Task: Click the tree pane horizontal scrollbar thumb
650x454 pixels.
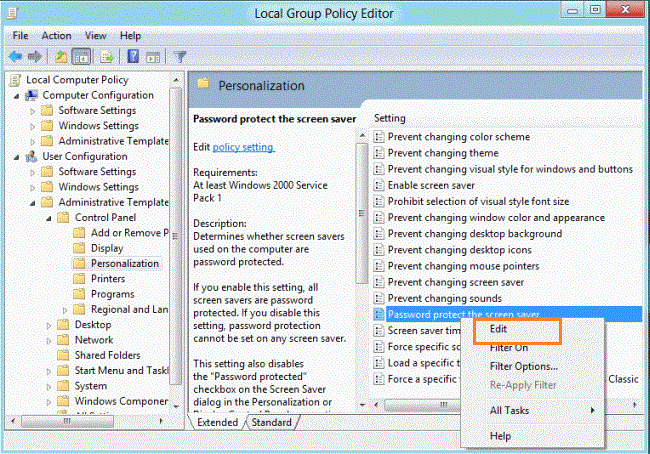Action: point(67,421)
